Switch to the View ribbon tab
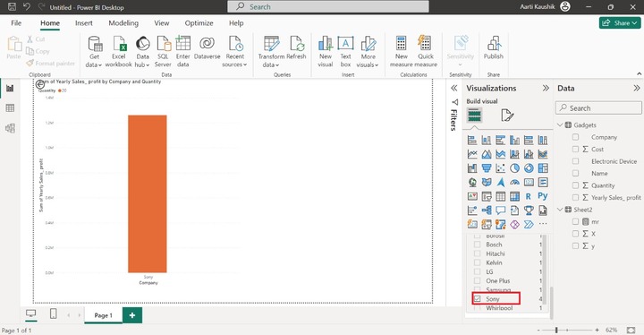 click(161, 23)
